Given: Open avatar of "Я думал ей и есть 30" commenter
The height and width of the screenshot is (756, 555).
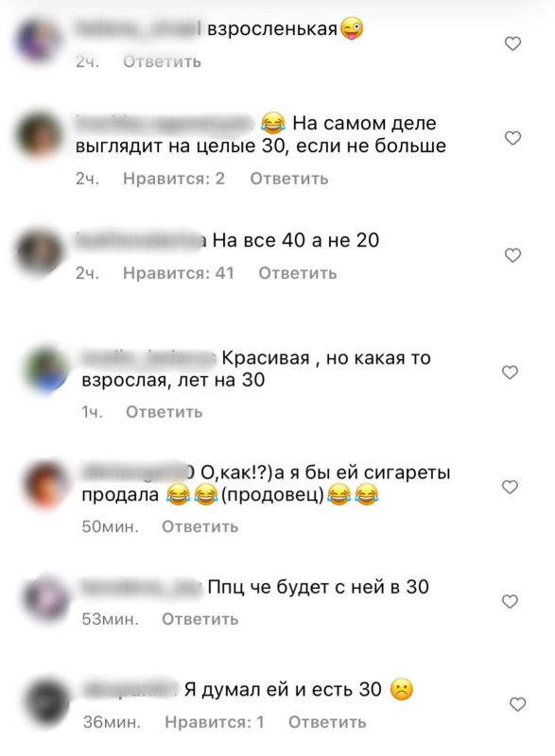Looking at the screenshot, I should point(46,701).
